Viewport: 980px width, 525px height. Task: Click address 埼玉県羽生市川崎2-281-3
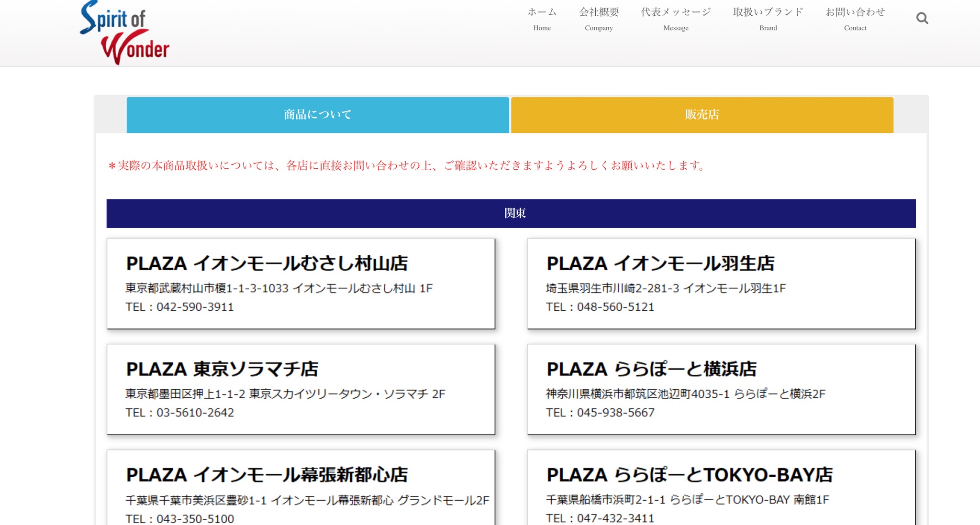(612, 288)
